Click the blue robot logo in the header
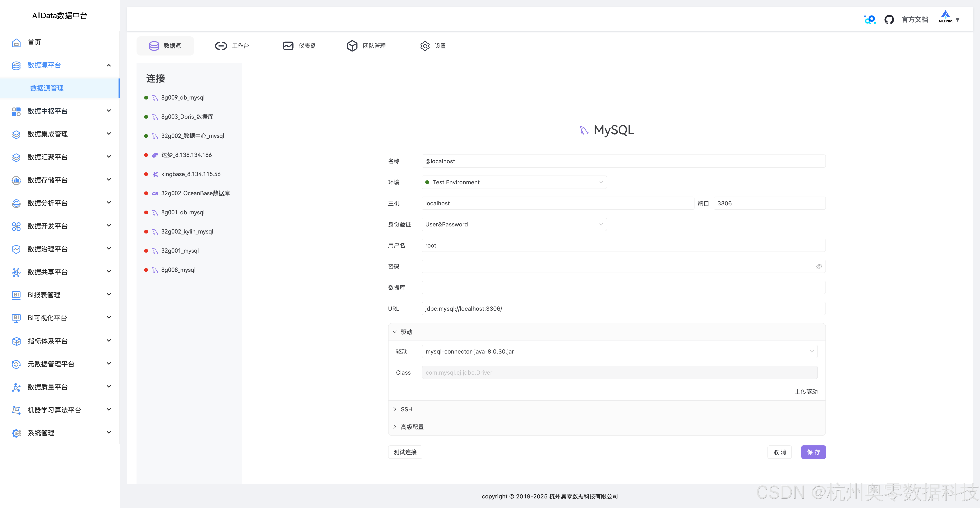 coord(870,19)
